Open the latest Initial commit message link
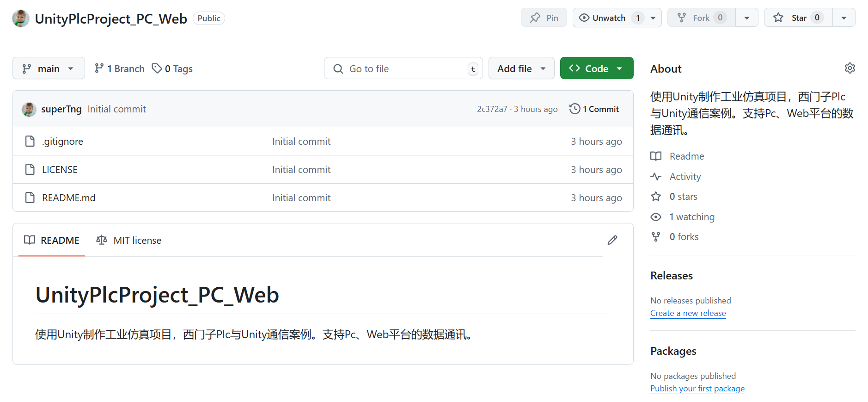The width and height of the screenshot is (868, 402). point(116,109)
